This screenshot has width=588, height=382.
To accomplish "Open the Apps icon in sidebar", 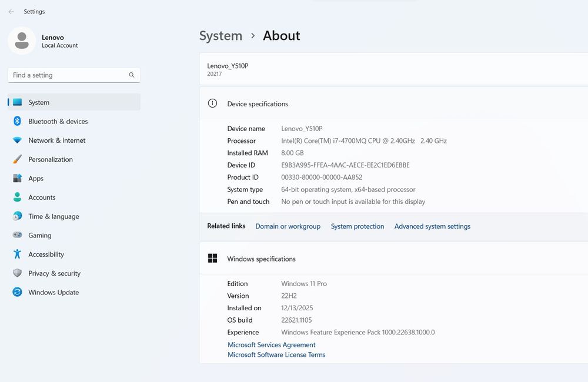I will (18, 179).
